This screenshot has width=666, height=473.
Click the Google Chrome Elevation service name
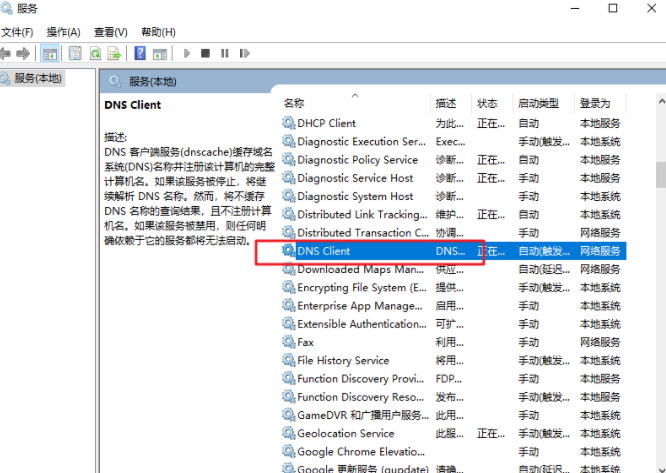pyautogui.click(x=361, y=452)
